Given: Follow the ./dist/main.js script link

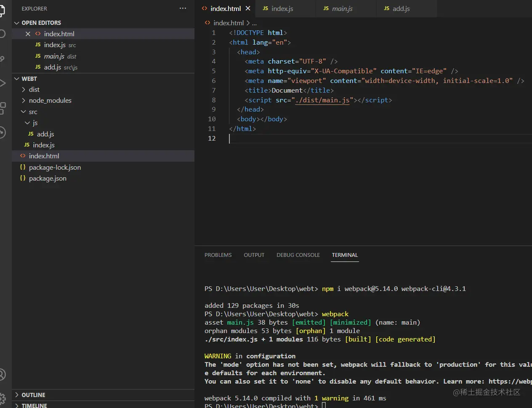Looking at the screenshot, I should [x=322, y=100].
